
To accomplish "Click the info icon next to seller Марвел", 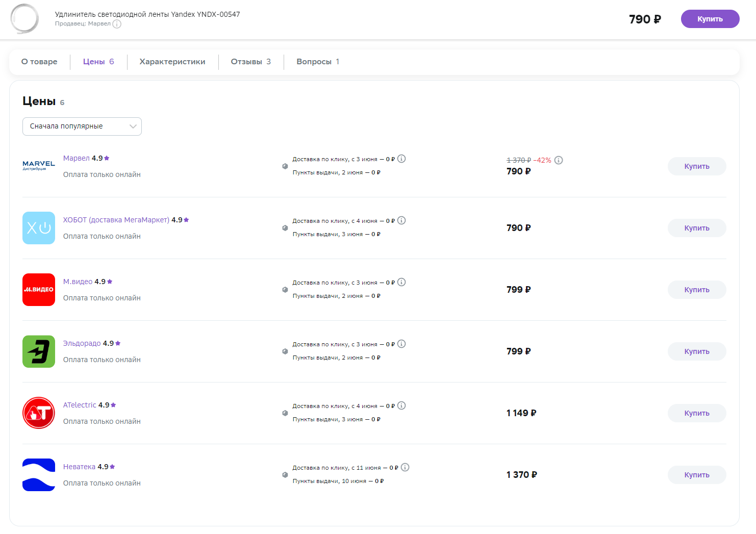I will tap(117, 24).
